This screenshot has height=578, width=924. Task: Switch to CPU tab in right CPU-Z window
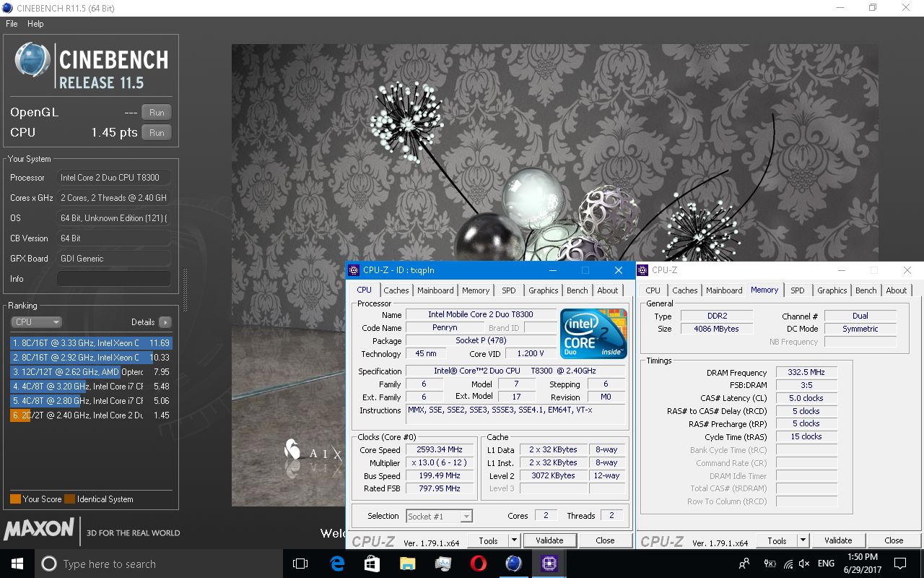click(653, 290)
